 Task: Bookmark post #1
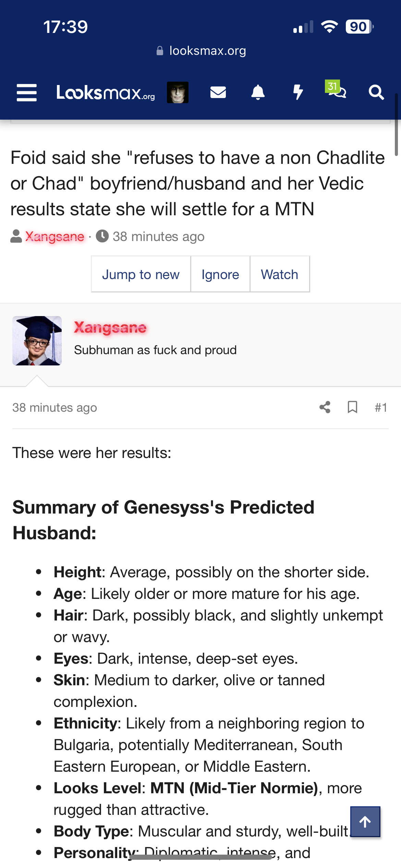[x=352, y=407]
